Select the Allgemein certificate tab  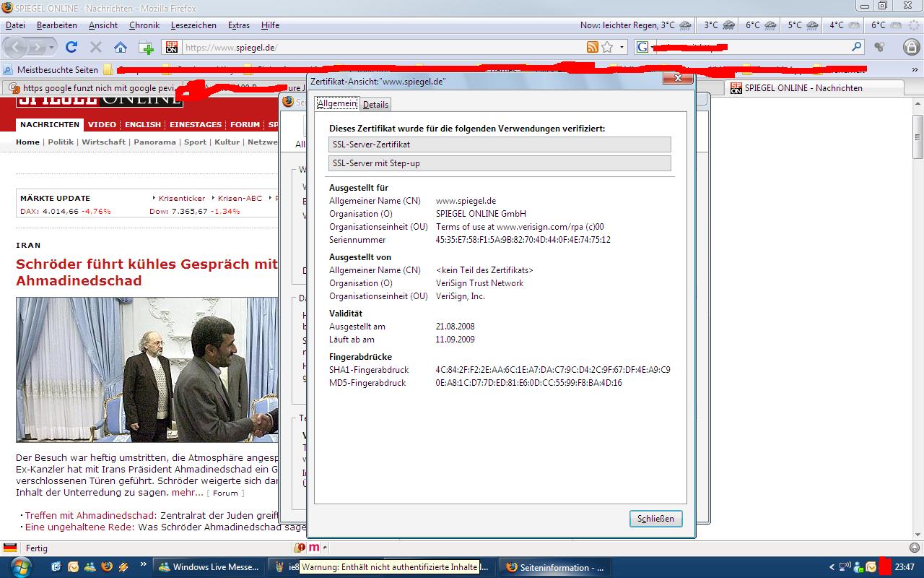[x=337, y=103]
